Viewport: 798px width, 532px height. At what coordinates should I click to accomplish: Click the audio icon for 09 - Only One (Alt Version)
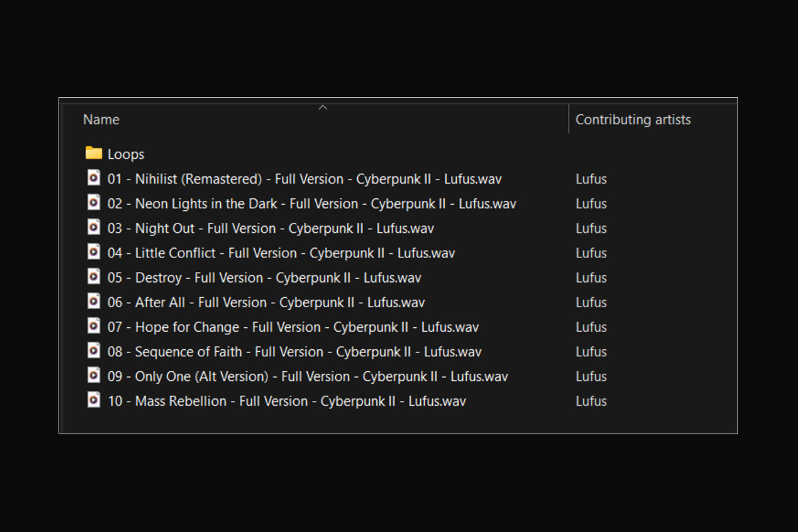pos(94,375)
